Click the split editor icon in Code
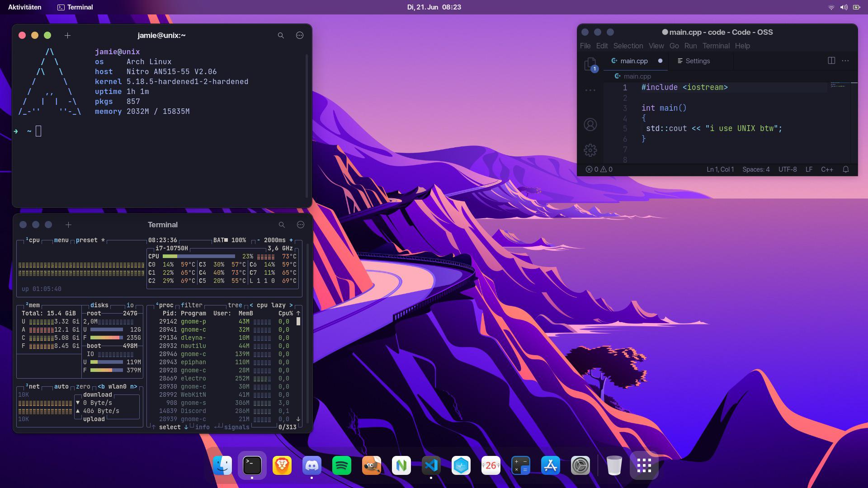868x488 pixels. (831, 61)
